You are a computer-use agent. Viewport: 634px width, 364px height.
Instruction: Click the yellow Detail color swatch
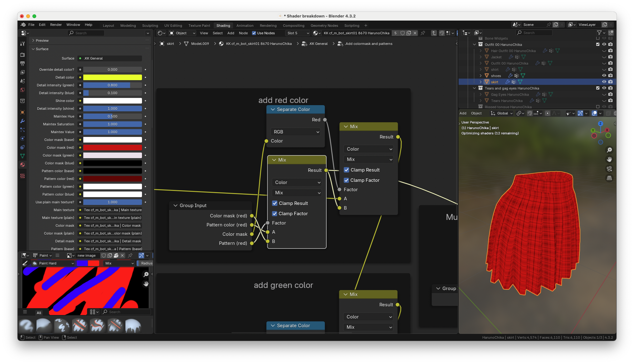[112, 77]
